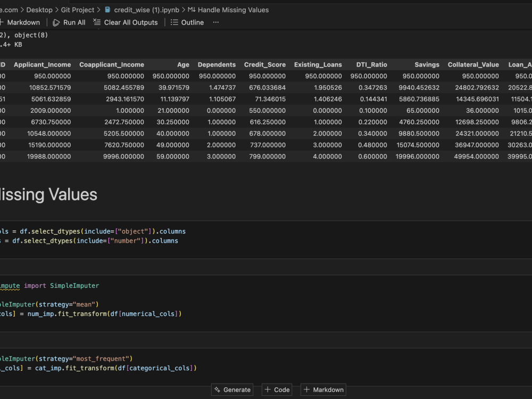Select Git Project in the breadcrumb path
The image size is (532, 399).
[77, 10]
